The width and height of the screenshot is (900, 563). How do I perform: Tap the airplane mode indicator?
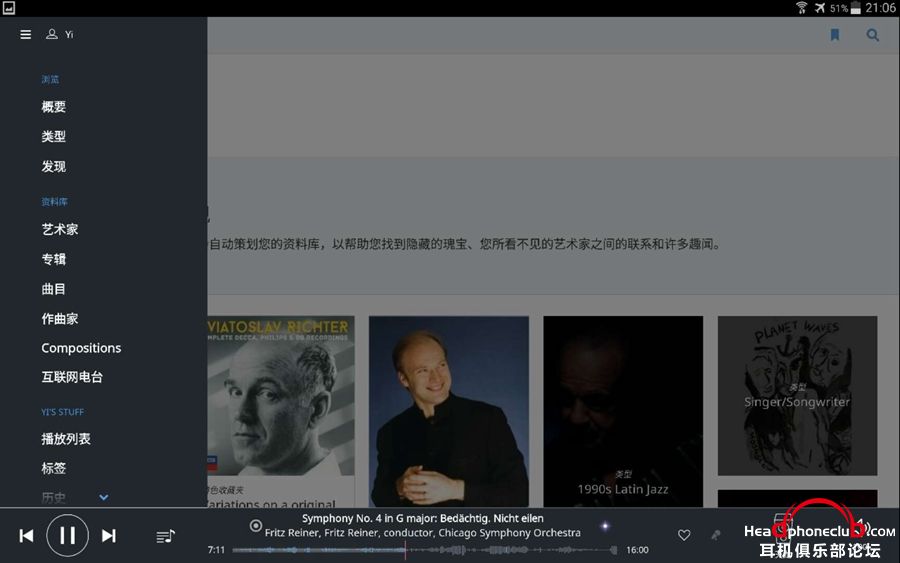click(x=820, y=8)
